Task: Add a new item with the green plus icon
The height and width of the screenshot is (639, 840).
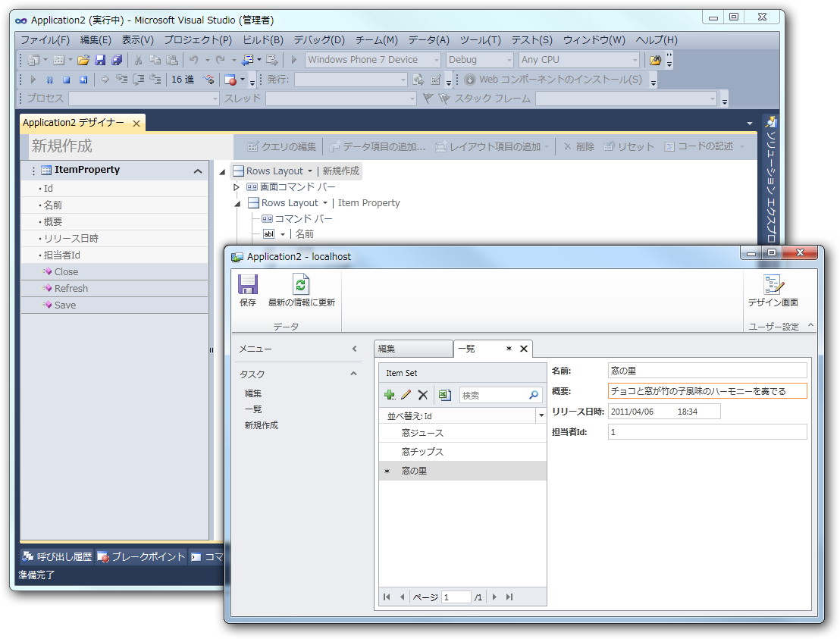Action: tap(390, 394)
